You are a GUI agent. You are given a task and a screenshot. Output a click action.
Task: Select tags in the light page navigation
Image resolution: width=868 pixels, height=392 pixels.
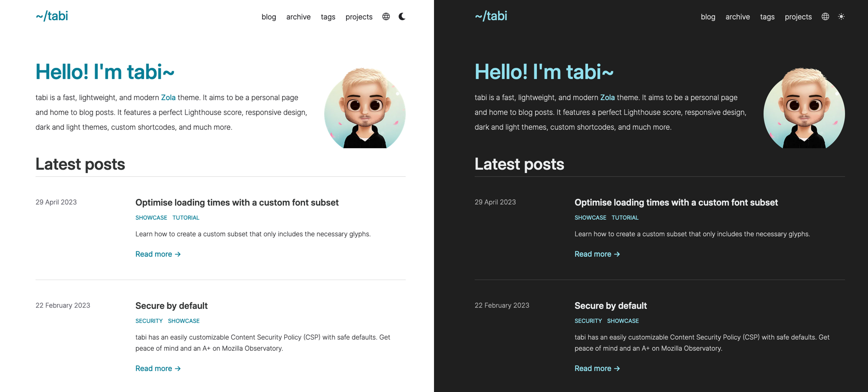(x=328, y=17)
